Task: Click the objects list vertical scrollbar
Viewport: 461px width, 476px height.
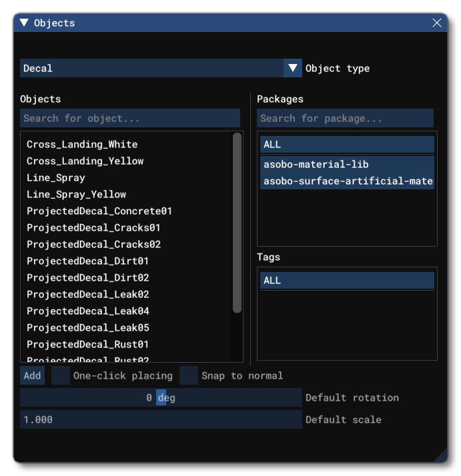Action: pos(237,223)
